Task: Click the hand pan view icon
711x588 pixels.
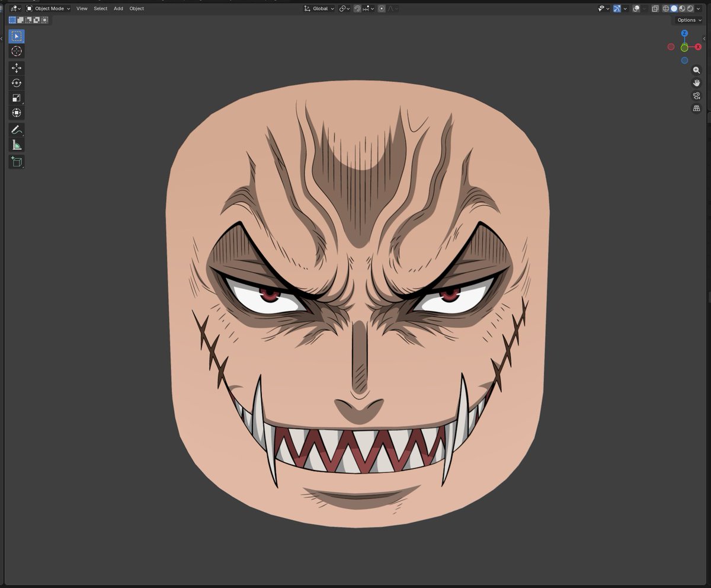Action: tap(696, 83)
